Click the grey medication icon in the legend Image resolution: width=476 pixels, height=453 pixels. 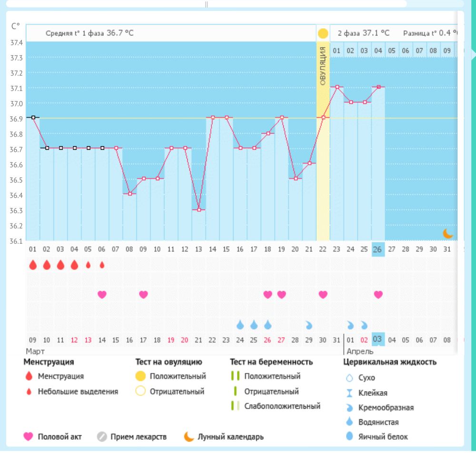(101, 436)
